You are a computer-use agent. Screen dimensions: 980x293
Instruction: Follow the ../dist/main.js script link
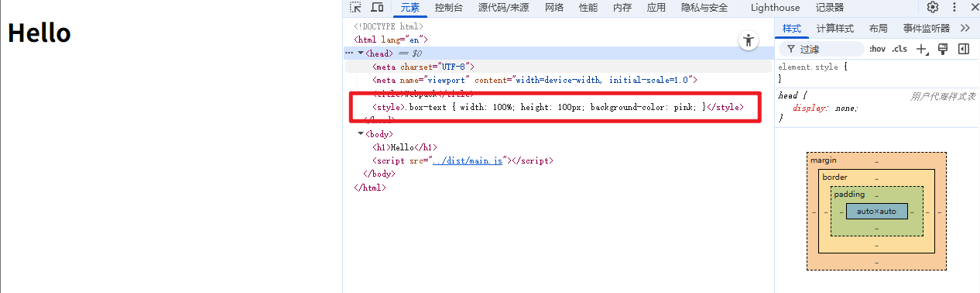coord(468,160)
